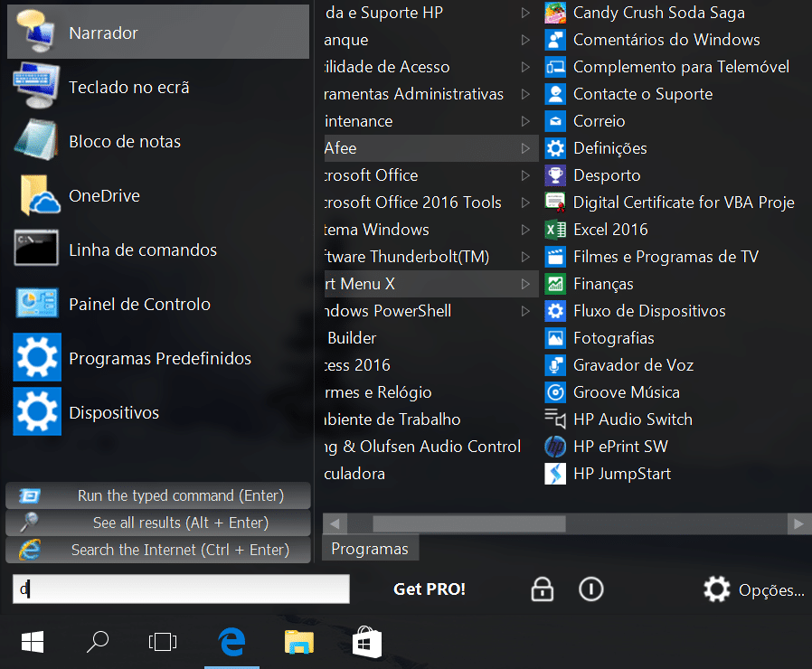Open the Bloco de notas icon
Screen dimensions: 812x669
click(36, 141)
